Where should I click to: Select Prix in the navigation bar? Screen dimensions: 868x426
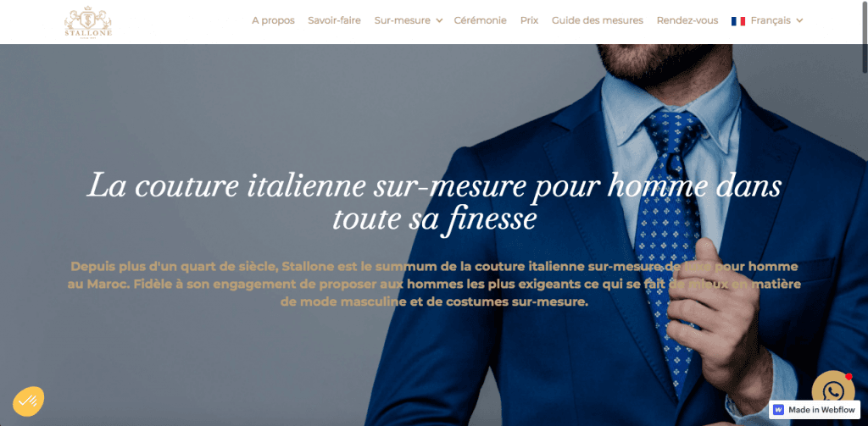[529, 20]
